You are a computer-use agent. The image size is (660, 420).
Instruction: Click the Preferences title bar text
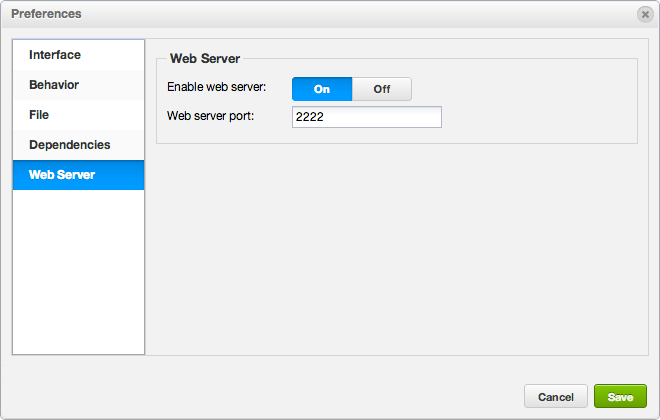[46, 14]
